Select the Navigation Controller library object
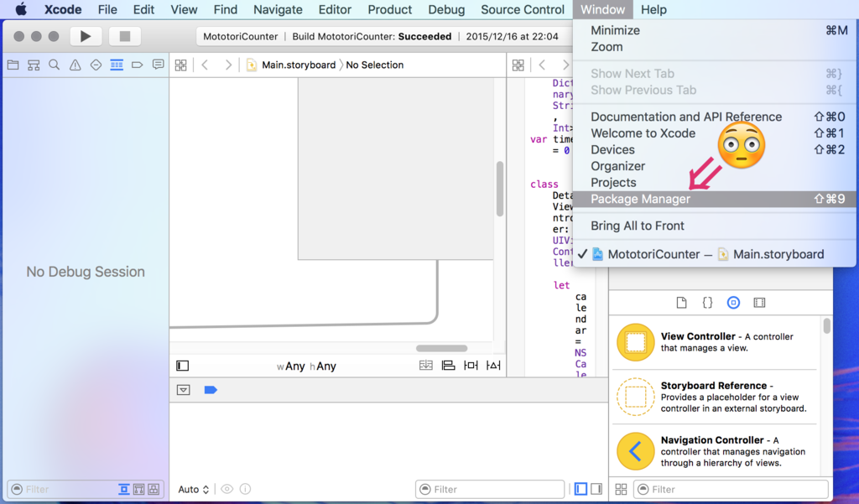The image size is (859, 504). pyautogui.click(x=715, y=451)
